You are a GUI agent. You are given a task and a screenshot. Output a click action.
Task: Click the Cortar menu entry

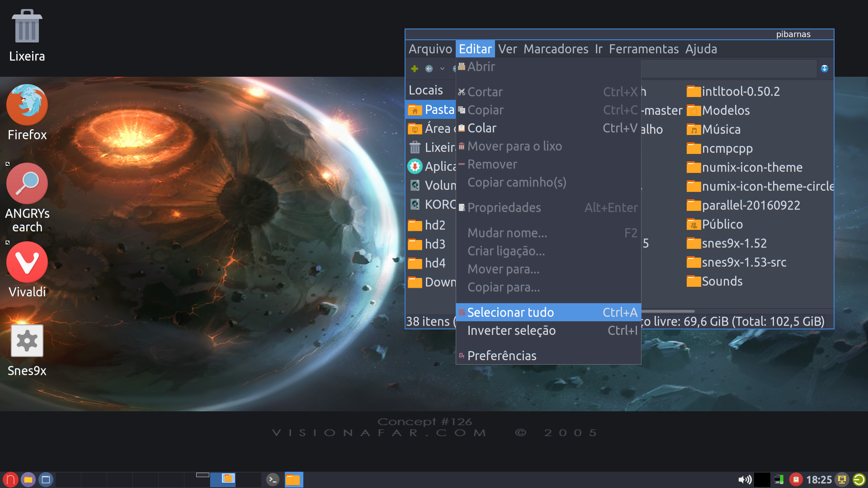(548, 92)
